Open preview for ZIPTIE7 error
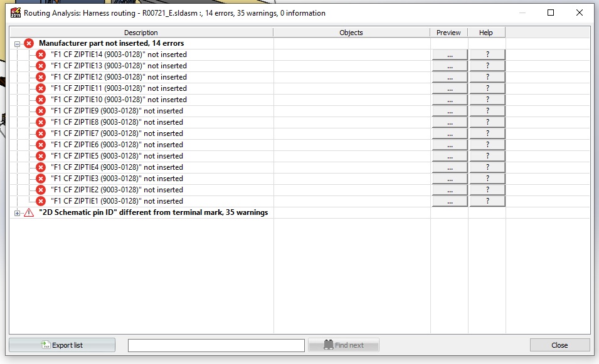599x364 pixels. tap(450, 133)
